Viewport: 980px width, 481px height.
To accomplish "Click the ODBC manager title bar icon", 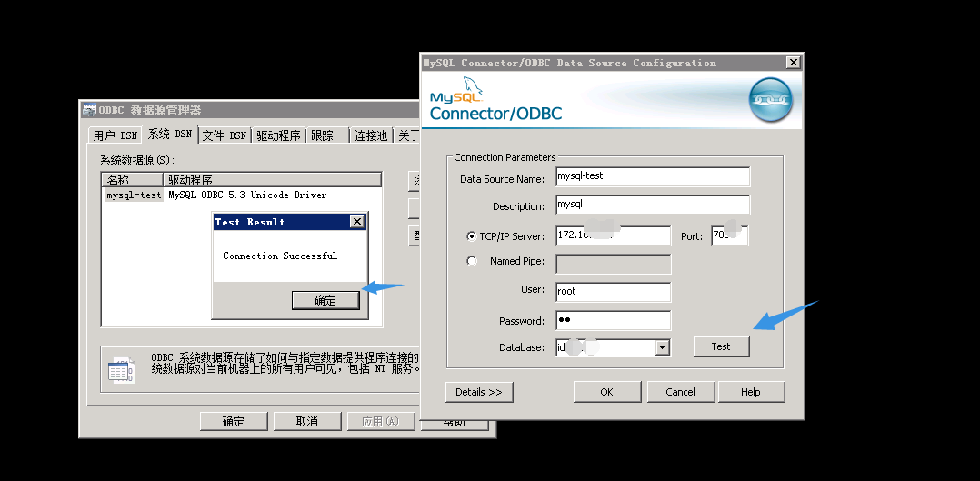I will 89,110.
